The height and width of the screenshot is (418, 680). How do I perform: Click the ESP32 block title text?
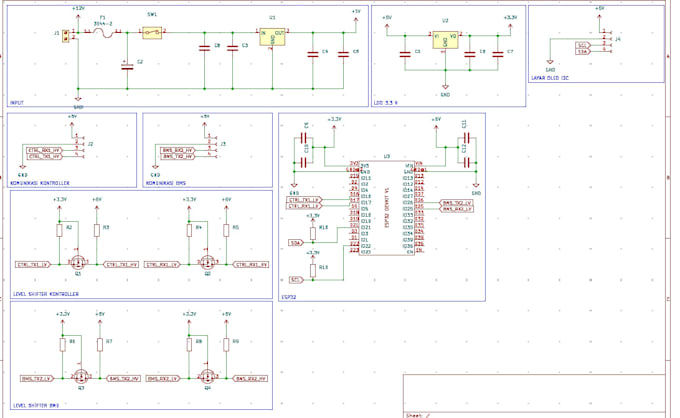click(288, 297)
